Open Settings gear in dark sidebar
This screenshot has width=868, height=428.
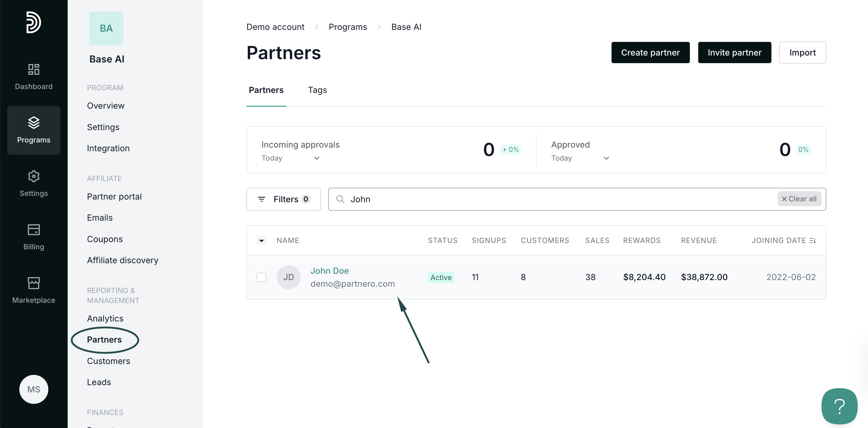(33, 177)
